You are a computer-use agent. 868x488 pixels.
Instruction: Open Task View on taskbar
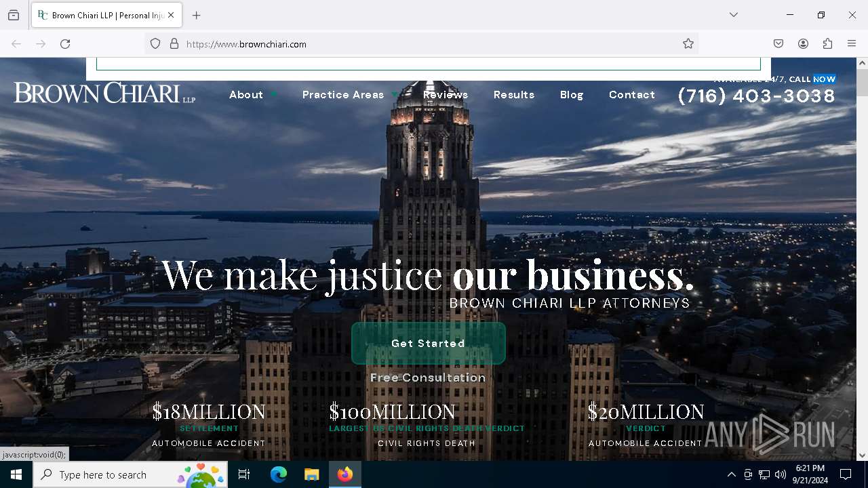point(244,474)
